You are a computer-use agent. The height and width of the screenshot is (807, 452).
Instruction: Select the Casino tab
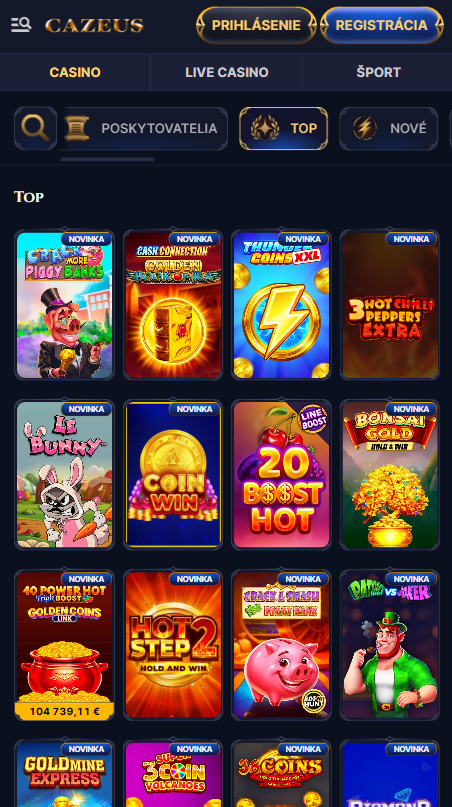pos(75,72)
